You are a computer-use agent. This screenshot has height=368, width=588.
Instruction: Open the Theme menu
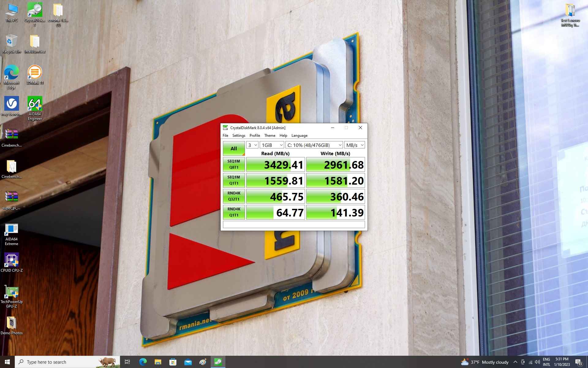pyautogui.click(x=270, y=136)
